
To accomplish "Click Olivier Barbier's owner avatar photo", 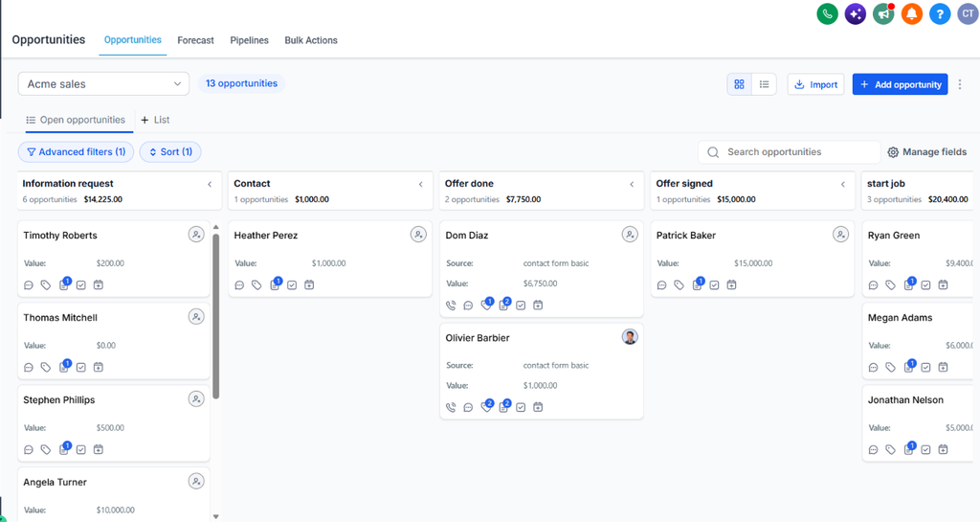I will coord(630,337).
